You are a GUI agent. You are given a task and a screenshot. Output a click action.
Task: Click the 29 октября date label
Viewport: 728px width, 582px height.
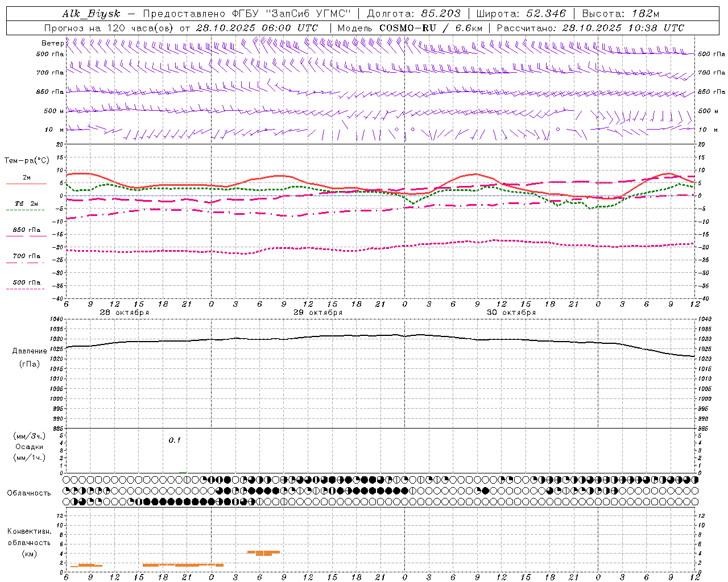pyautogui.click(x=318, y=313)
